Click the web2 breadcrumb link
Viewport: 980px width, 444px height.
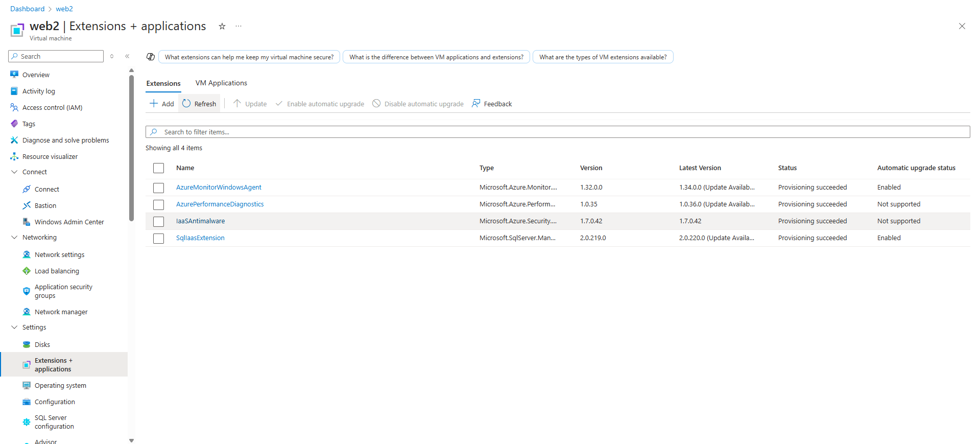[x=64, y=9]
